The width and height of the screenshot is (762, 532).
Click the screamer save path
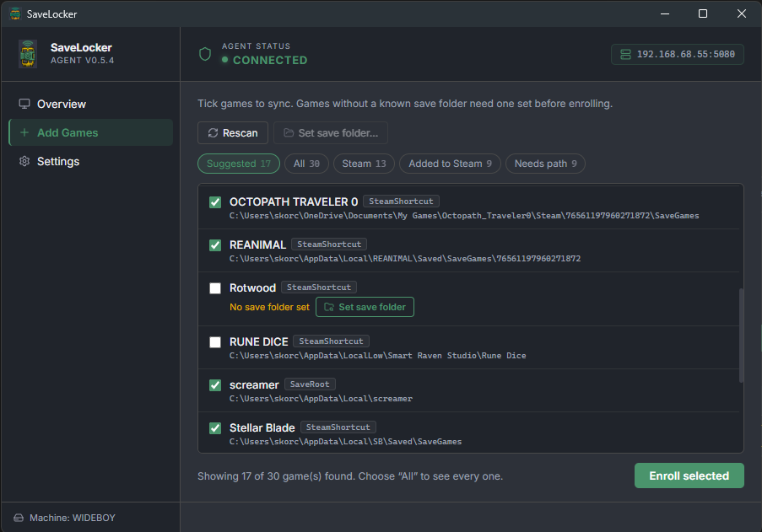click(x=321, y=399)
